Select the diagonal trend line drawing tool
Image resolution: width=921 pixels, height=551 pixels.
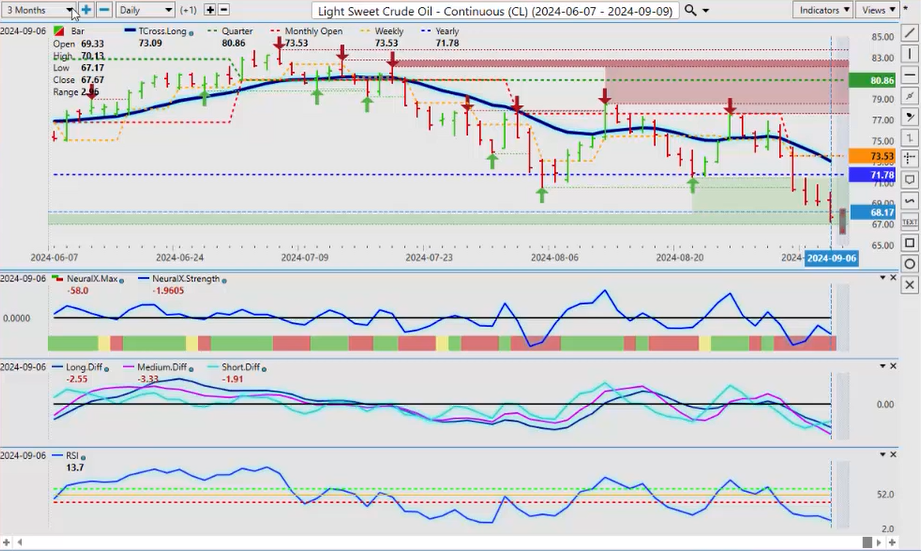[909, 33]
